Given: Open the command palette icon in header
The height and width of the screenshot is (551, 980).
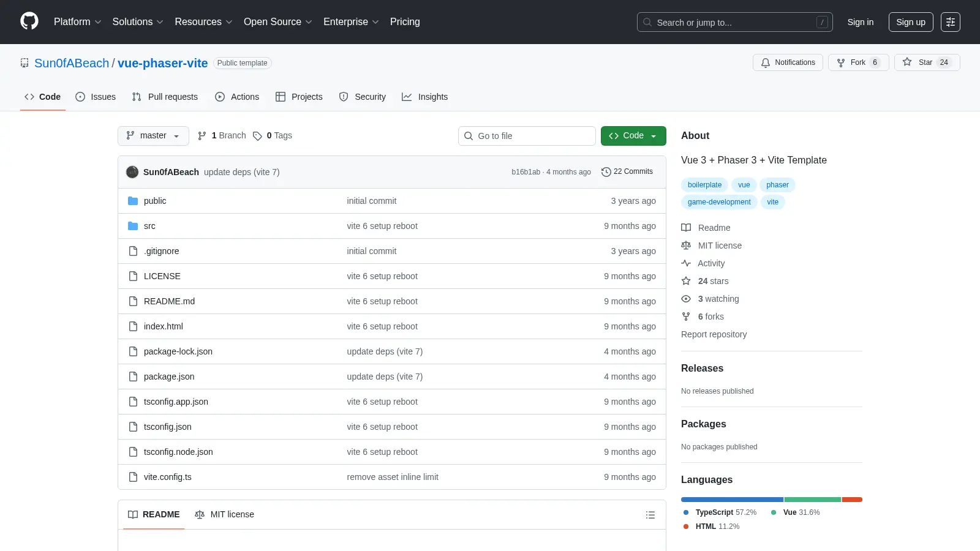Looking at the screenshot, I should tap(951, 22).
